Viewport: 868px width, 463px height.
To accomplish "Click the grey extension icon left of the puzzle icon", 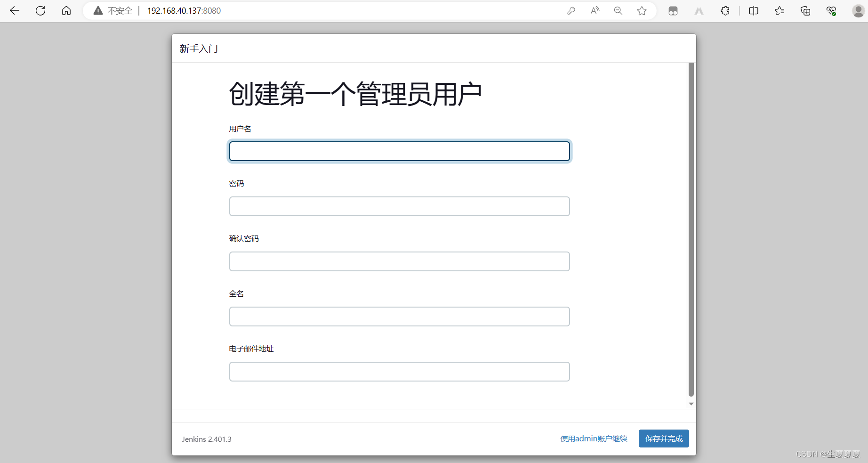I will click(699, 11).
